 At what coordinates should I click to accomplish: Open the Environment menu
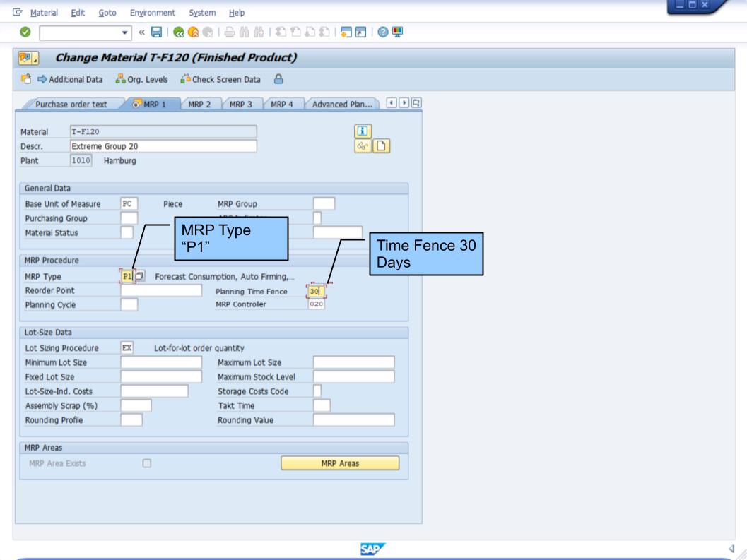click(x=153, y=13)
